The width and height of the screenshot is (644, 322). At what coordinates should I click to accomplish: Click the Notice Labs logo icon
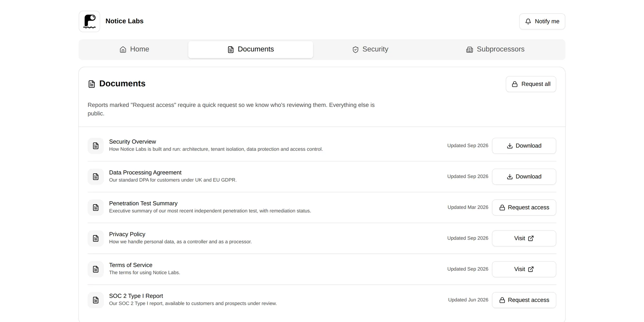(89, 21)
